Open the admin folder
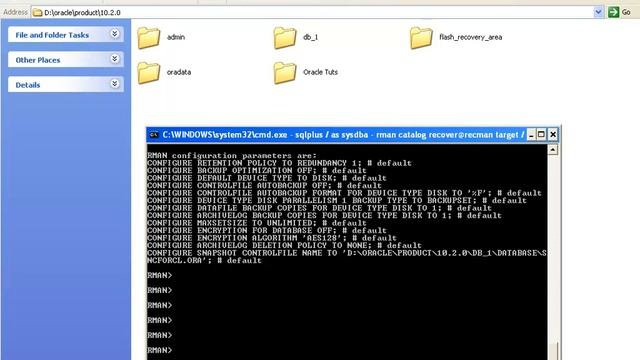Image resolution: width=640 pixels, height=360 pixels. (149, 38)
